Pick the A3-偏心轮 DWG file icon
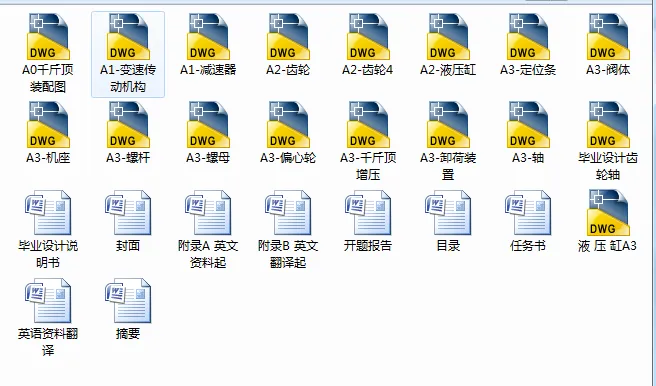Image resolution: width=656 pixels, height=386 pixels. [x=288, y=124]
